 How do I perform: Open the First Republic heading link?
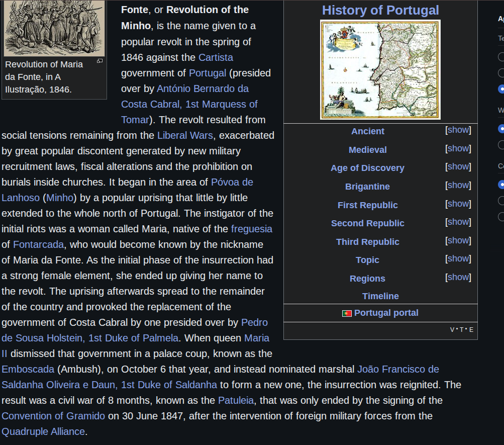click(368, 205)
